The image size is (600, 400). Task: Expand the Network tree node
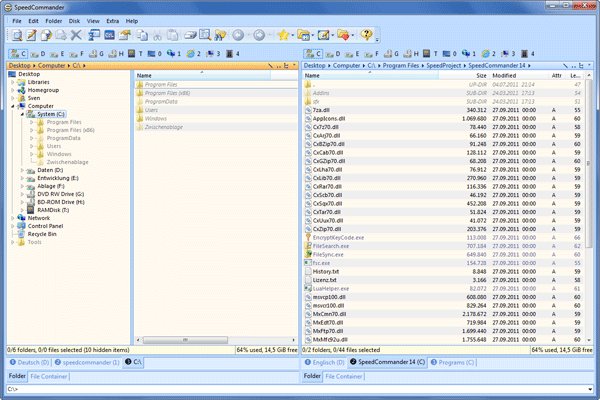click(13, 218)
